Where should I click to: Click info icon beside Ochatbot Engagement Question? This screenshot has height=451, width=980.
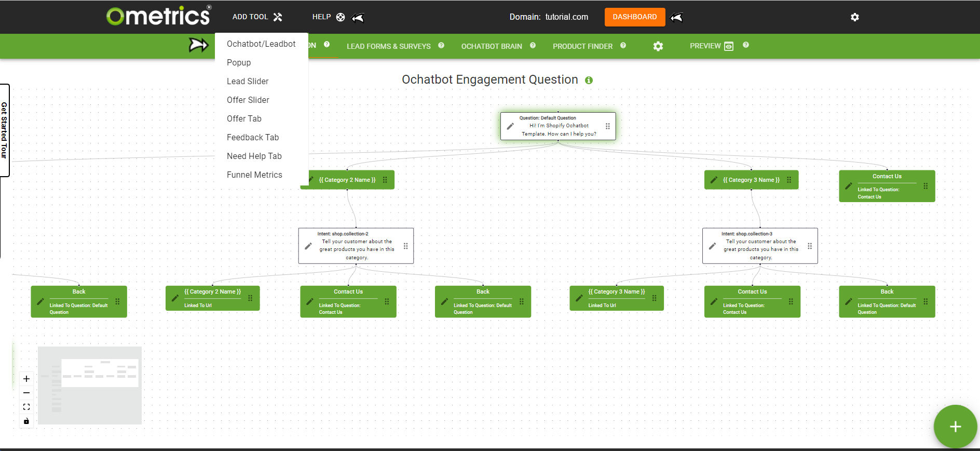tap(589, 80)
